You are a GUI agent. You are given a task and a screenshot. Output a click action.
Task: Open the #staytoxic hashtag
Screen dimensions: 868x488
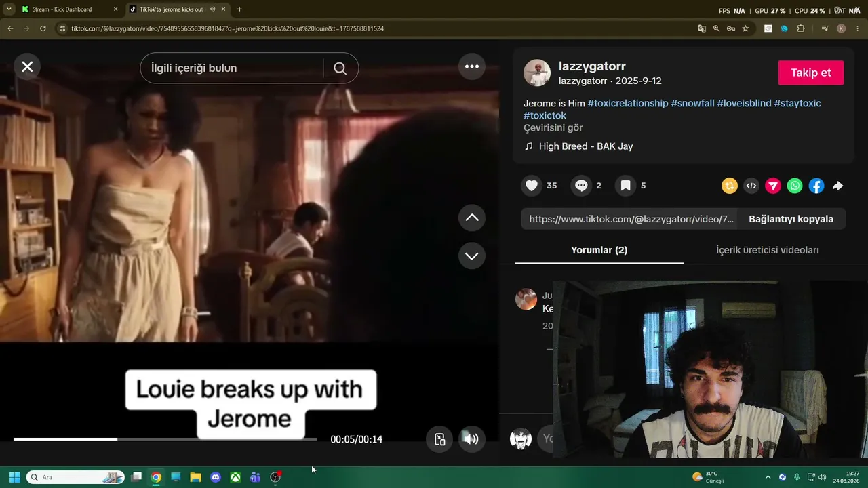[x=797, y=103]
